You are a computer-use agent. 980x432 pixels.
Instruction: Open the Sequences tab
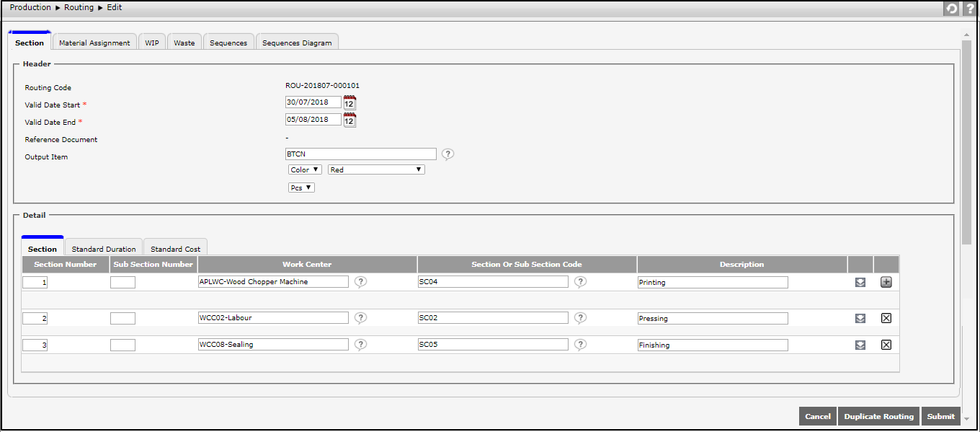[x=228, y=43]
